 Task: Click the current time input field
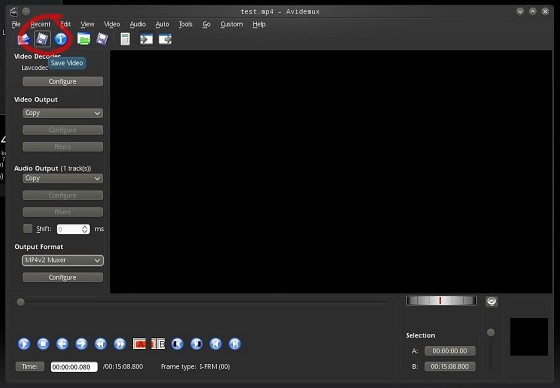point(74,367)
